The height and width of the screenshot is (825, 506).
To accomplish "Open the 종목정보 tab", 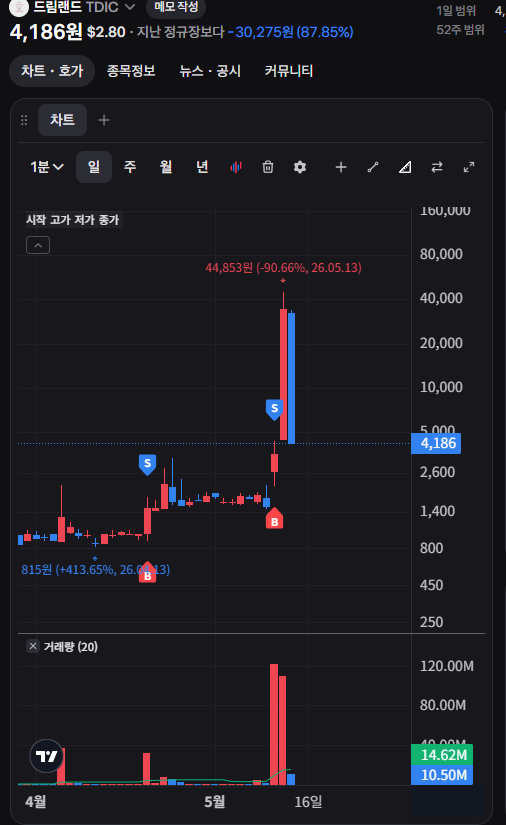I will 131,71.
